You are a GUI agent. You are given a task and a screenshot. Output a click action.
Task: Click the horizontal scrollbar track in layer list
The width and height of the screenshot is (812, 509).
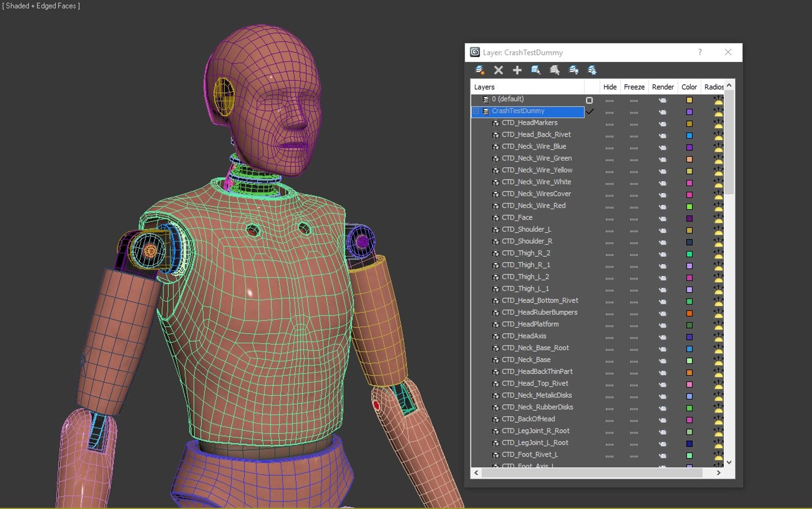597,473
